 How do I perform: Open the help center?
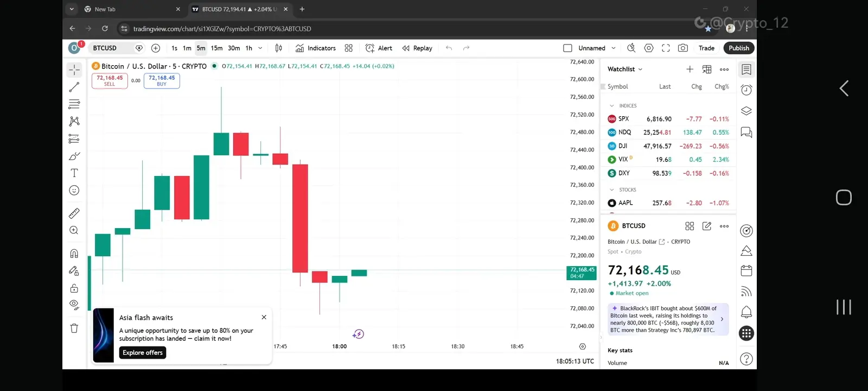pyautogui.click(x=746, y=359)
